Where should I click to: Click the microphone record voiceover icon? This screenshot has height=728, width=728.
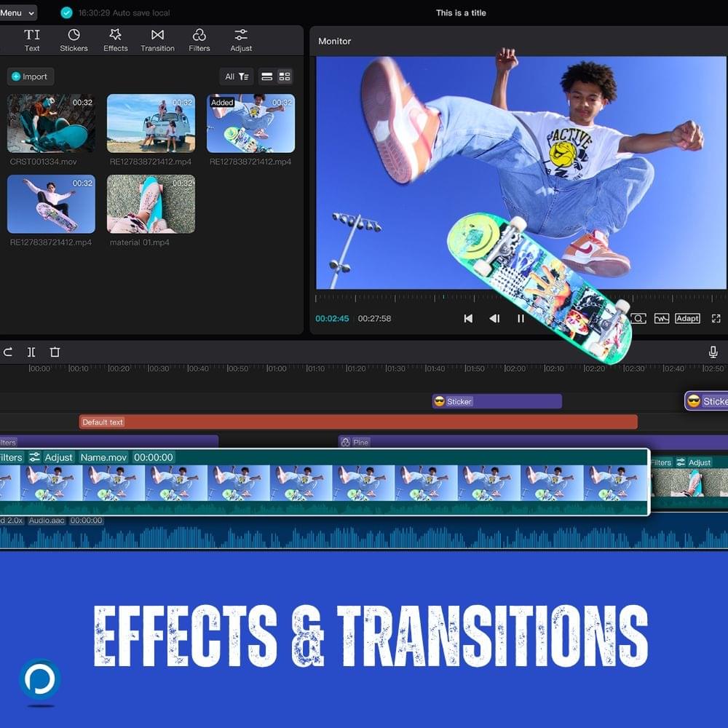713,352
